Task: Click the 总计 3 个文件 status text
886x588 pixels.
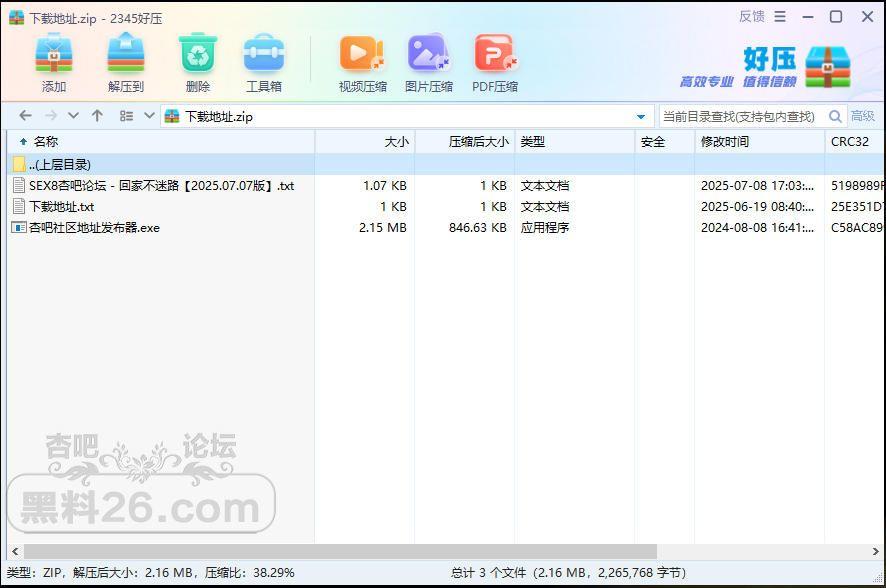Action: coord(568,573)
